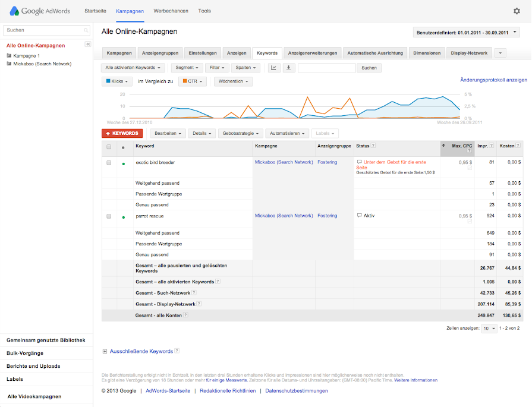532x407 pixels.
Task: Click the sort arrow in Max. CPC header
Action: 443,146
